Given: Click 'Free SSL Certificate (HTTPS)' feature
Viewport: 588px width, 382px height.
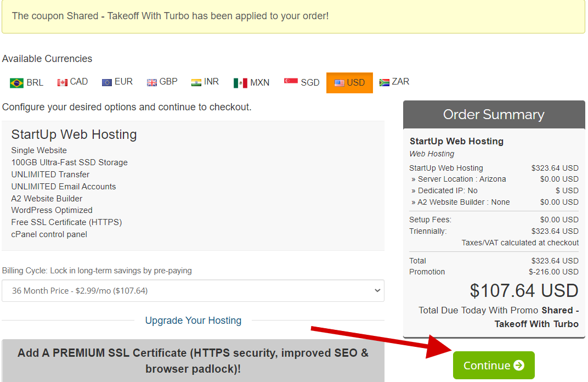Looking at the screenshot, I should (66, 222).
